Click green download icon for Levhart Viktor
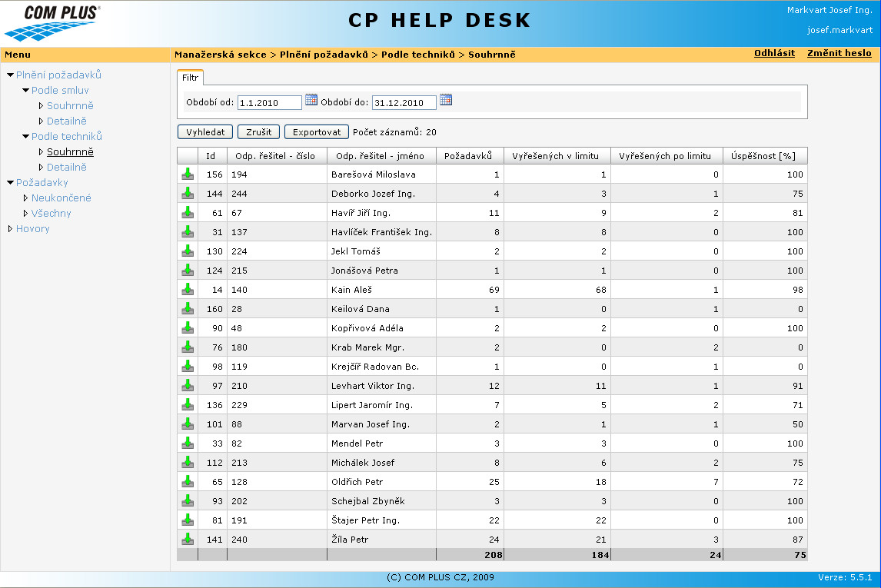 click(x=188, y=385)
